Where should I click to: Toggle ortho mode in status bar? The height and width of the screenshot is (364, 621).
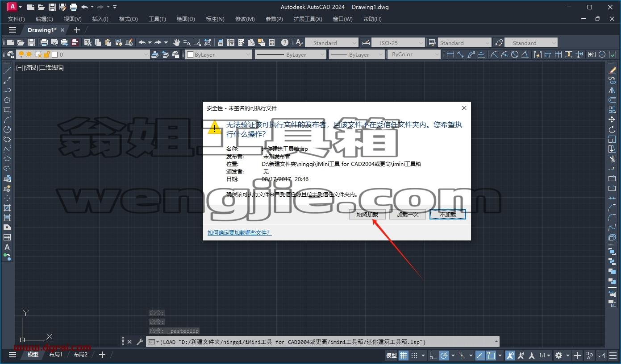pyautogui.click(x=433, y=356)
